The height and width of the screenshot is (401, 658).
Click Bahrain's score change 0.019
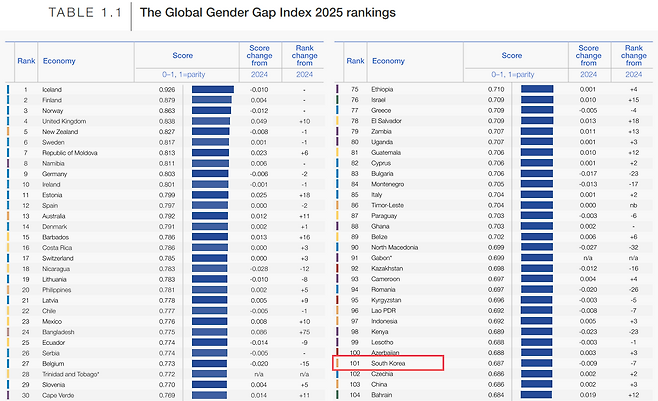[588, 395]
